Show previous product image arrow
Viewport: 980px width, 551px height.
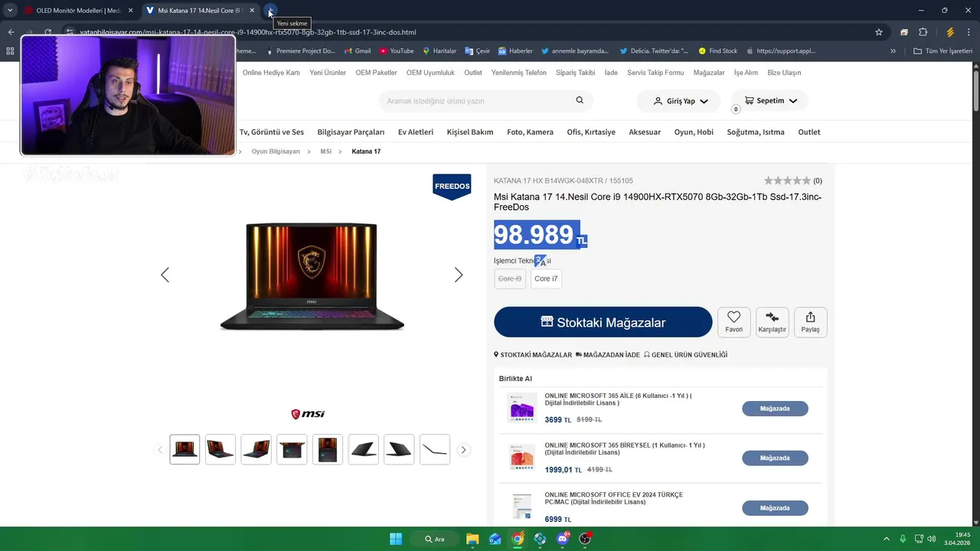[165, 275]
